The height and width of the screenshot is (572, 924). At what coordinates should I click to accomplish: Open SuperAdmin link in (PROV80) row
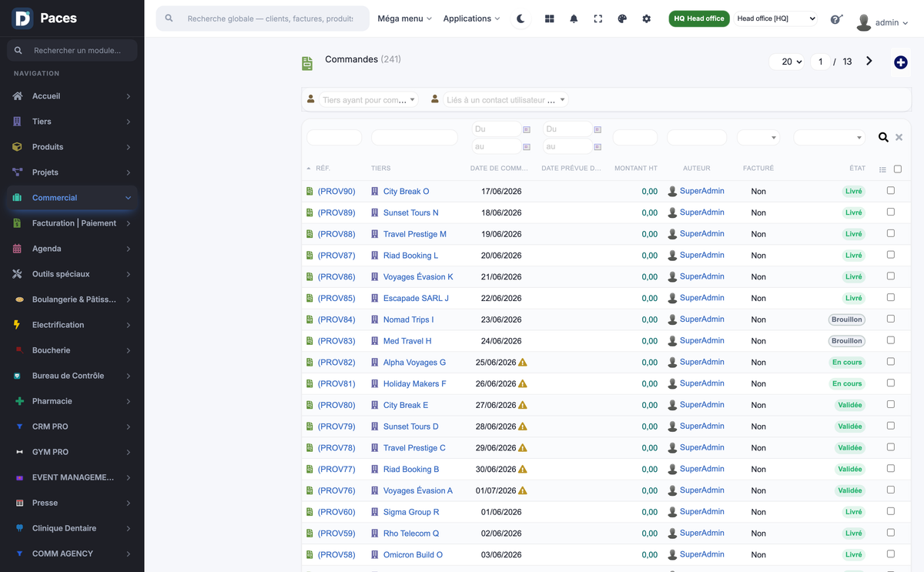click(x=701, y=405)
